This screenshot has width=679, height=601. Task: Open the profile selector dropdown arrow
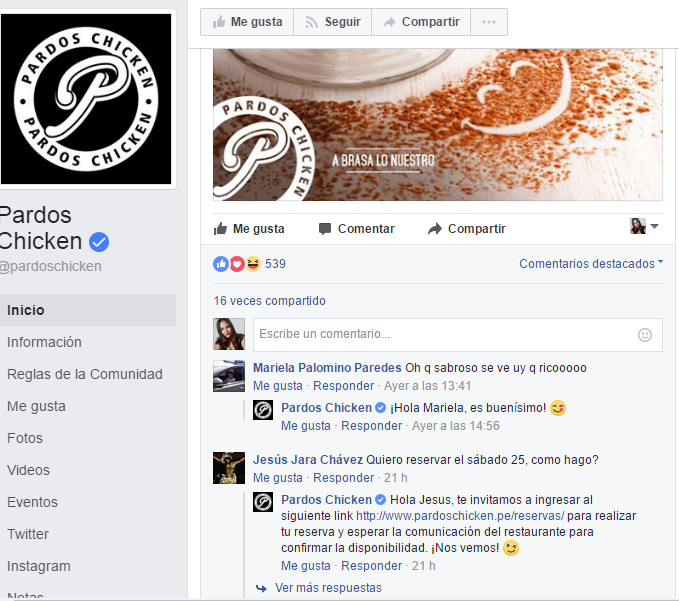pos(655,226)
